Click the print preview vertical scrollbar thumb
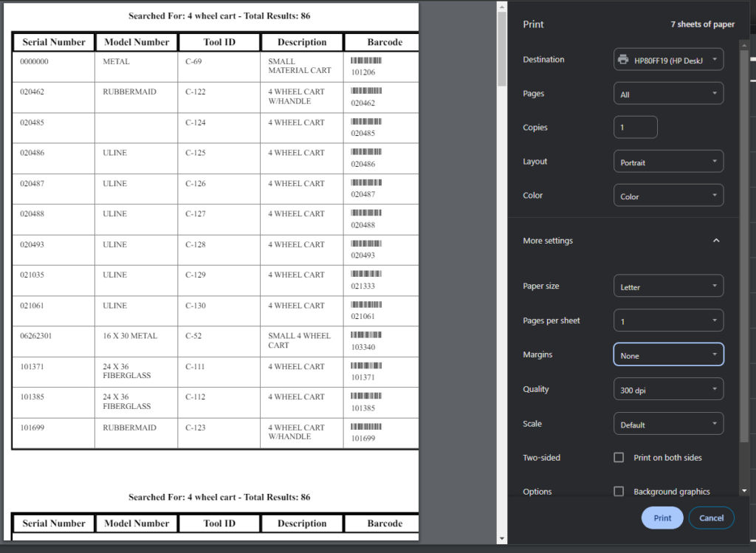The height and width of the screenshot is (553, 756). [x=502, y=48]
